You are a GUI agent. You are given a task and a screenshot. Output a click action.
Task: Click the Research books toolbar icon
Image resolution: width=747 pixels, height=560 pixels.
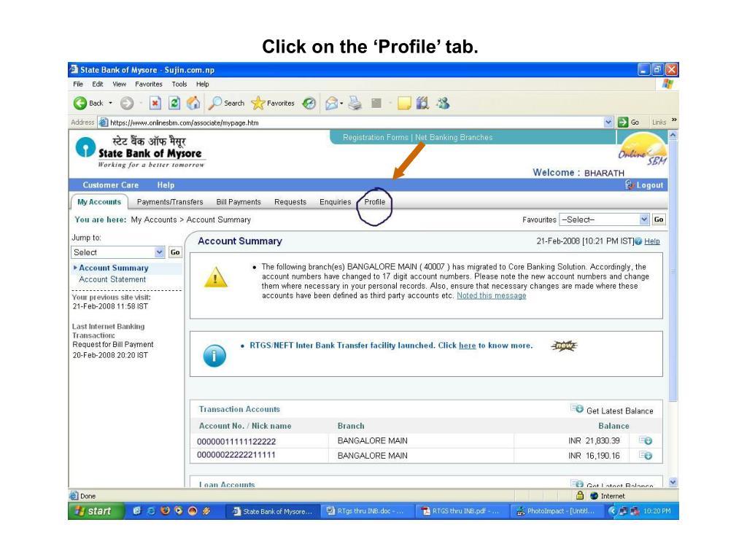[422, 104]
